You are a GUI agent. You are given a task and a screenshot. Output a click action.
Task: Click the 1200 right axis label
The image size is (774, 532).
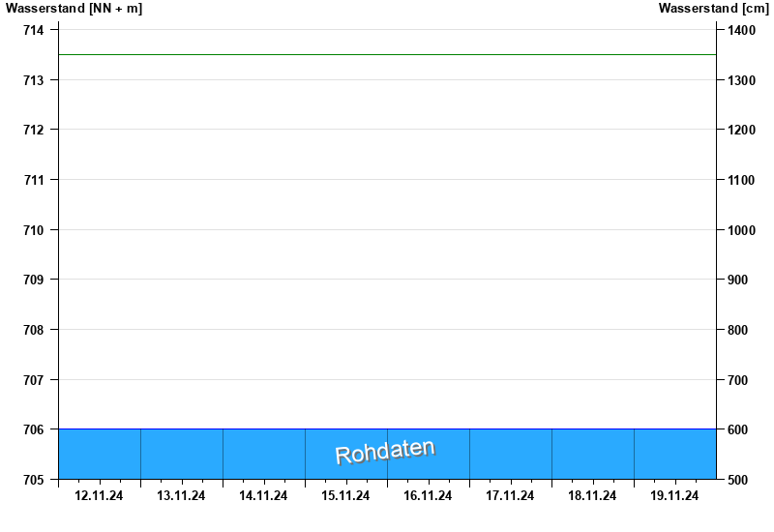click(x=742, y=130)
